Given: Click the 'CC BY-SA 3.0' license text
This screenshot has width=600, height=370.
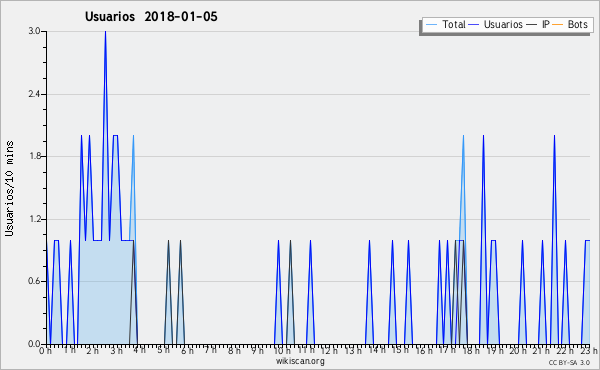Looking at the screenshot, I should tap(569, 363).
